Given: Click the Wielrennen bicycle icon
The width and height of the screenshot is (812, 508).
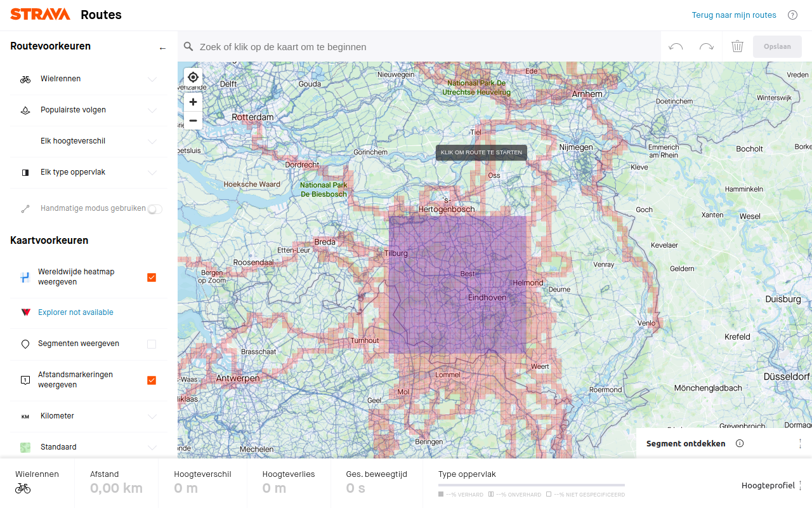Looking at the screenshot, I should point(25,79).
